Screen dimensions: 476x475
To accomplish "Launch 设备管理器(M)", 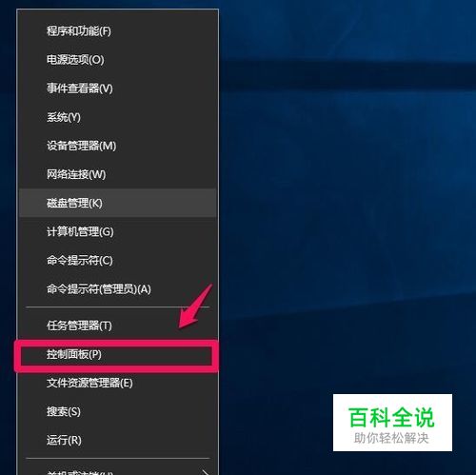I will point(117,146).
